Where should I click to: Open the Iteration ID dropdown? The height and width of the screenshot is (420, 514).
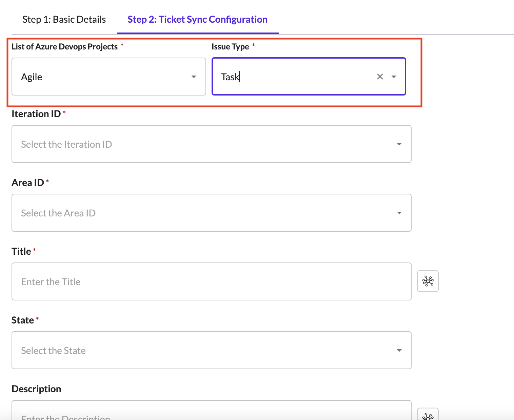(212, 144)
